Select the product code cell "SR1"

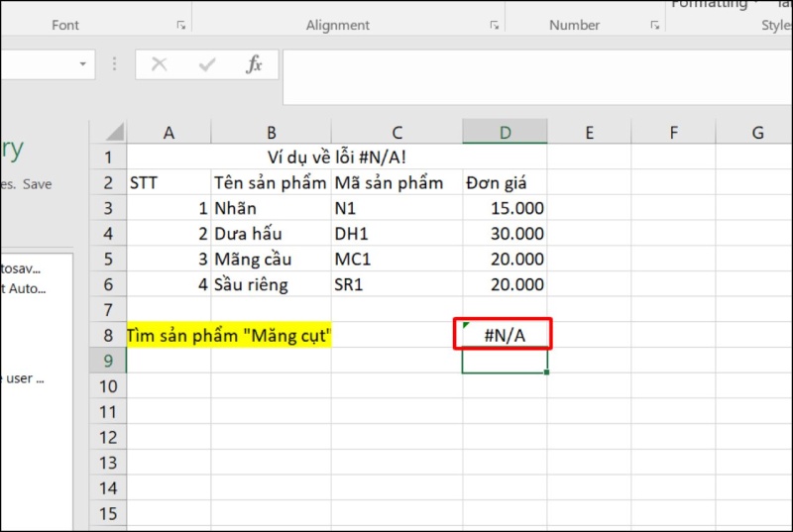point(397,284)
